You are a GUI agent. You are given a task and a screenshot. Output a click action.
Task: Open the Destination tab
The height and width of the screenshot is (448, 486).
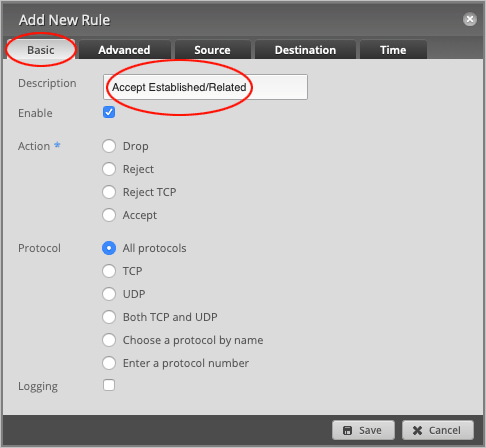pyautogui.click(x=305, y=50)
